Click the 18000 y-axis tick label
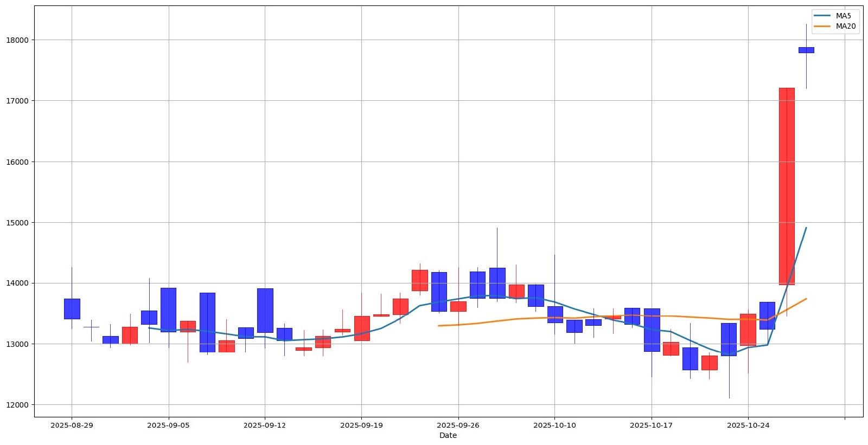Viewport: 868px width, 445px height. coord(18,40)
